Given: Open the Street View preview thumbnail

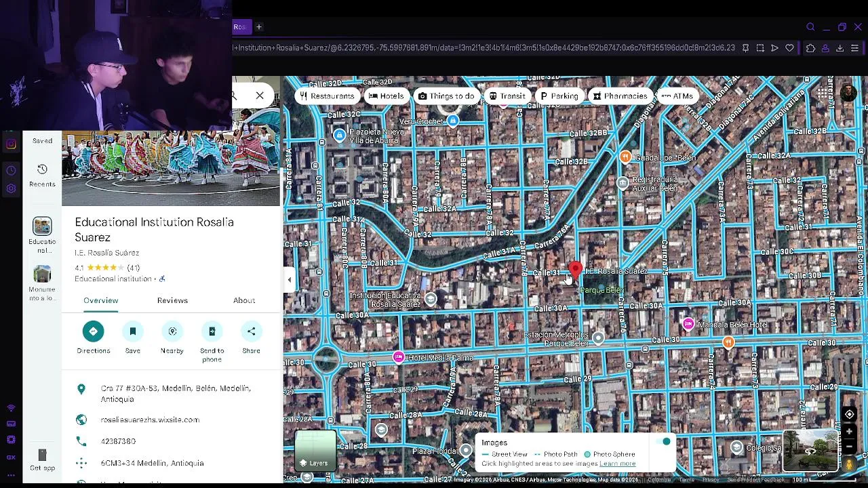Looking at the screenshot, I should [x=810, y=451].
